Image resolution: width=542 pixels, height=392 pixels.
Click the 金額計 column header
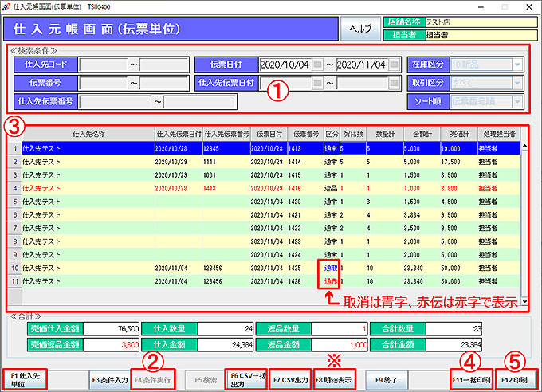point(422,134)
